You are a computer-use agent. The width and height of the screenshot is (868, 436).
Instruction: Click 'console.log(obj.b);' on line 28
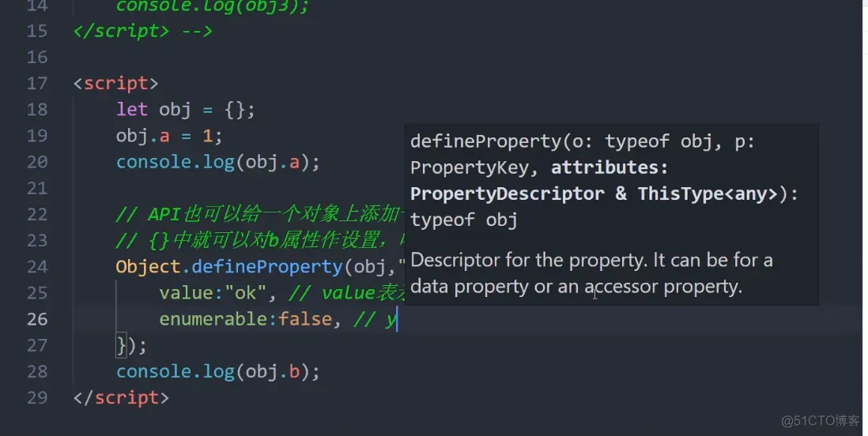coord(217,371)
